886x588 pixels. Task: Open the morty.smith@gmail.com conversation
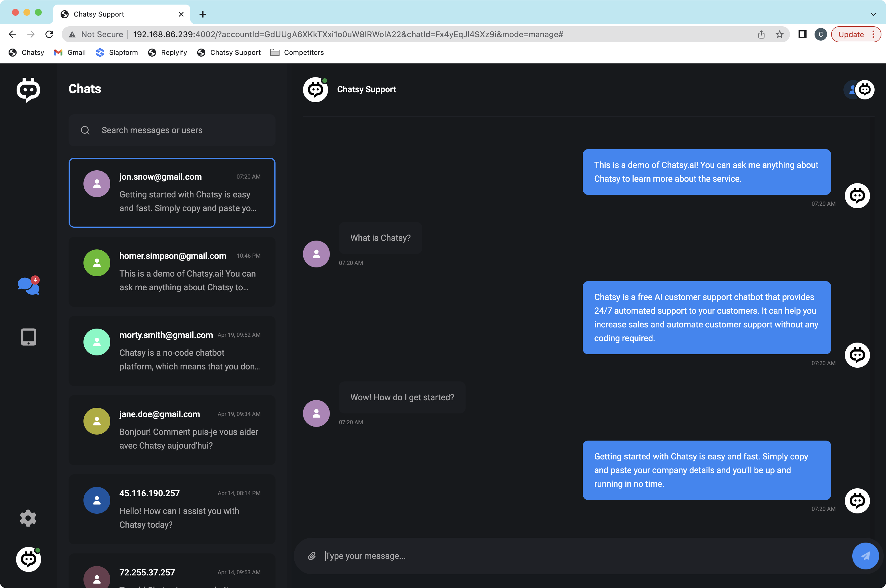[172, 351]
